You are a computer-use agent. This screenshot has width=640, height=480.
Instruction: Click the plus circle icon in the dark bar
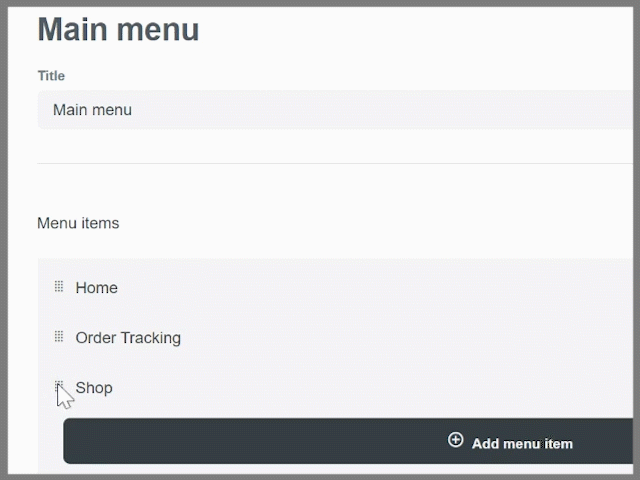coord(456,440)
